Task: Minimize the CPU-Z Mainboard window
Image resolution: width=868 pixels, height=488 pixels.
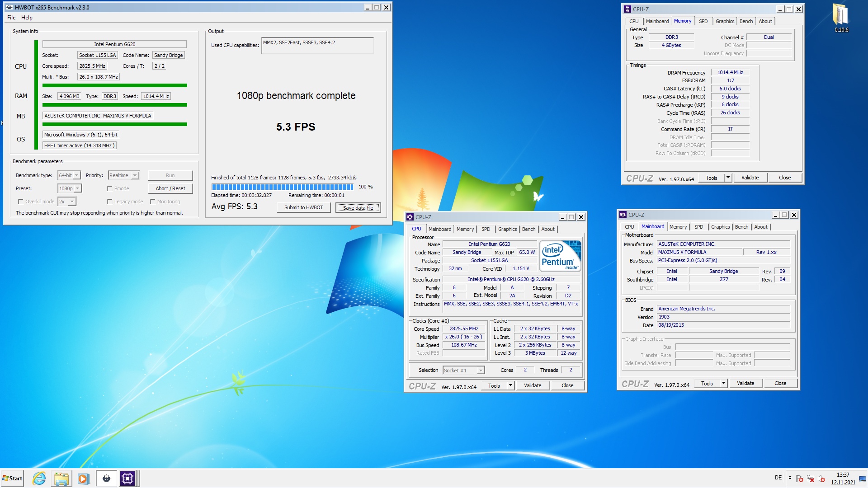Action: (776, 215)
